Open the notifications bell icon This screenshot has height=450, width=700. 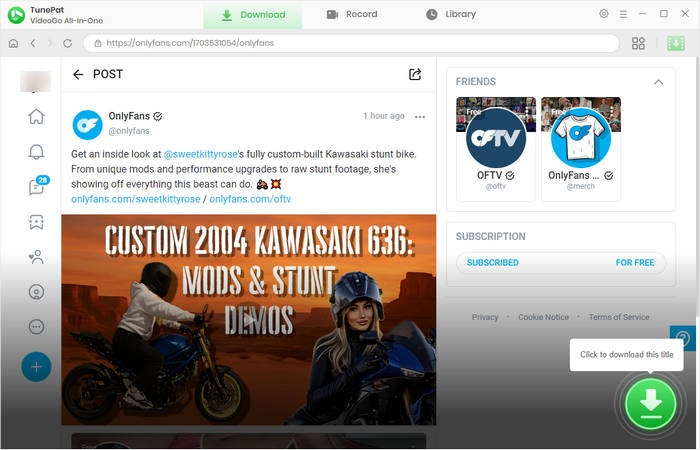(x=37, y=152)
